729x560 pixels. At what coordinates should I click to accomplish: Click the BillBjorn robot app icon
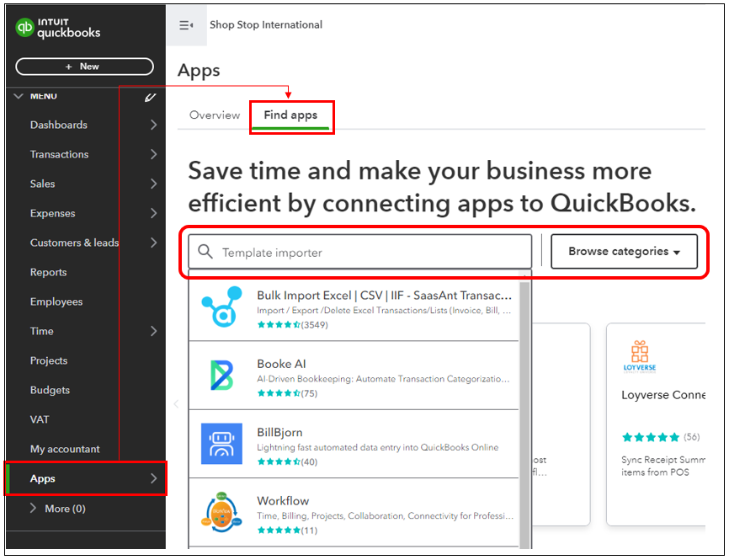[x=221, y=444]
